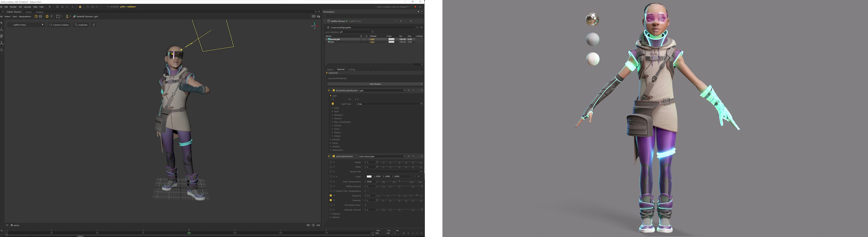The width and height of the screenshot is (868, 237).
Task: Click the domeLight color swatch
Action: click(x=391, y=39)
